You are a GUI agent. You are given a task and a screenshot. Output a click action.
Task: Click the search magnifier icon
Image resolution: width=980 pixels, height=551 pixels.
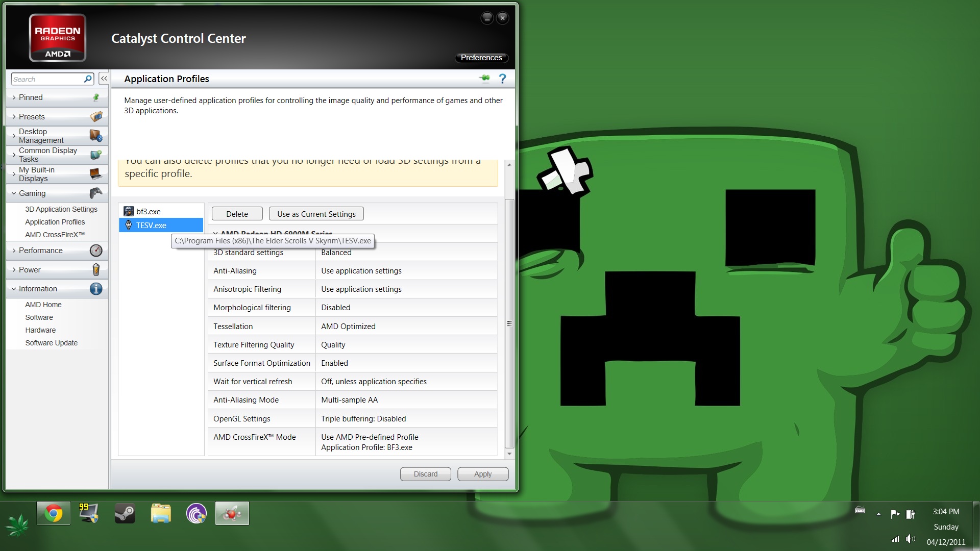pyautogui.click(x=88, y=79)
